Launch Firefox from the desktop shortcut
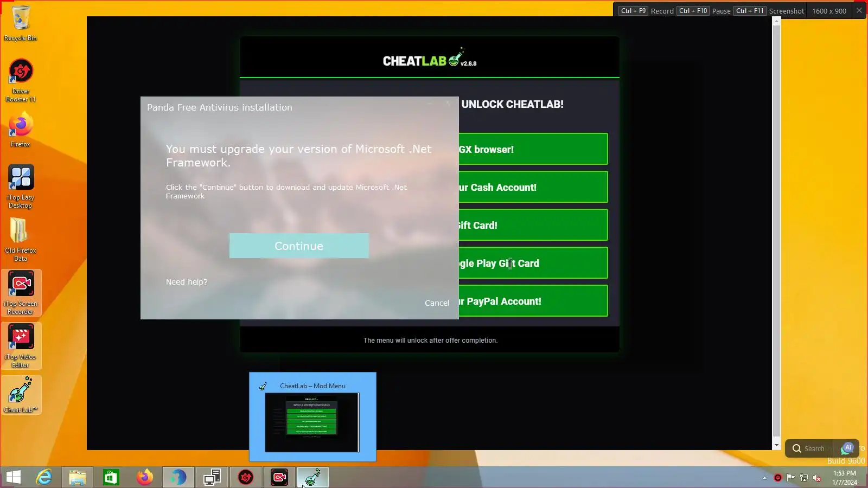Screen dimensions: 868x488 [21, 130]
